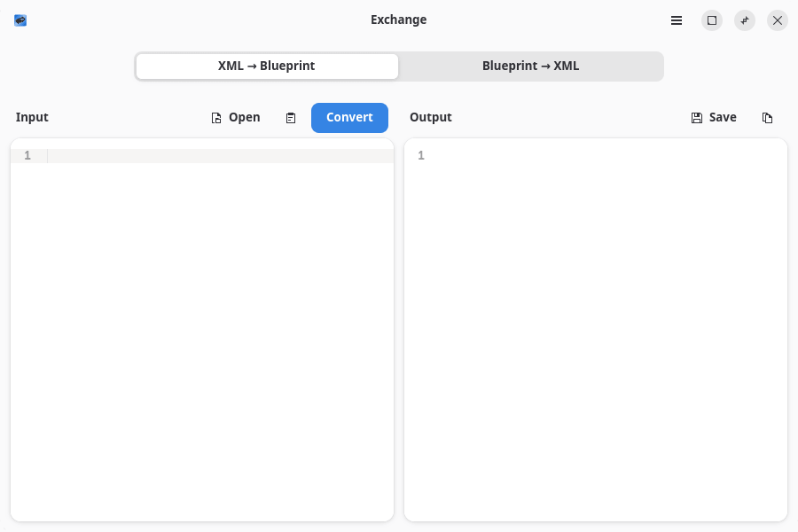The image size is (798, 532).
Task: Focus the Input code editor area
Action: (x=220, y=328)
